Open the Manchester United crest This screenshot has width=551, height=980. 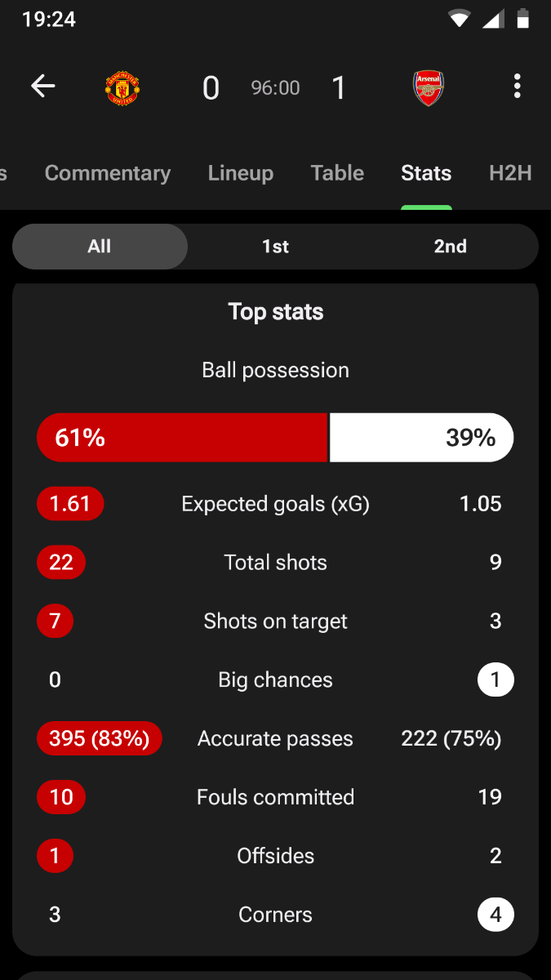122,87
